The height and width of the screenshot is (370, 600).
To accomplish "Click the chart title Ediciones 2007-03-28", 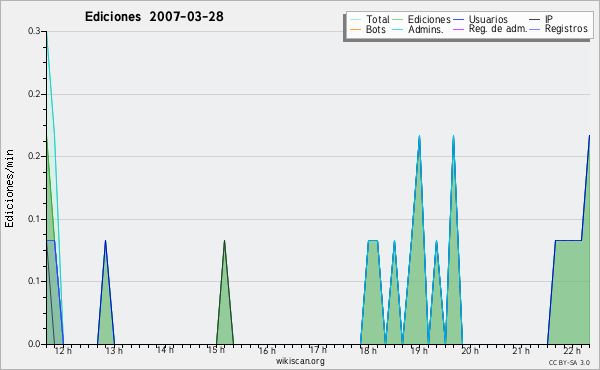I will point(154,16).
